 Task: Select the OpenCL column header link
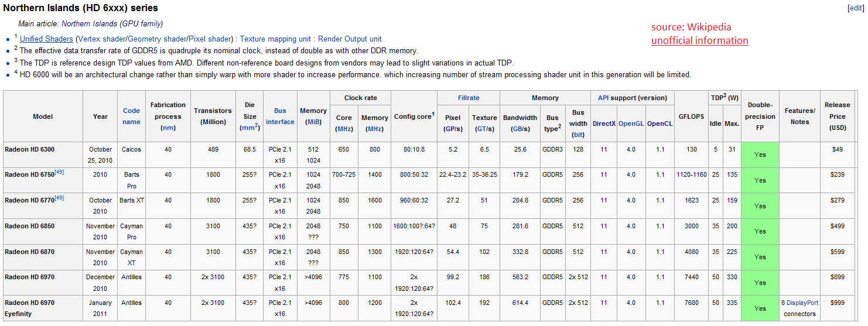[659, 123]
